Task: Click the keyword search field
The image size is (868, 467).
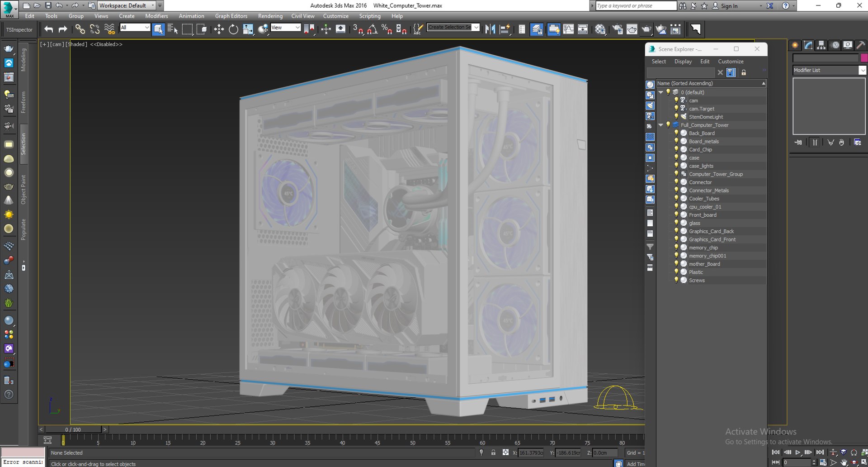Action: pos(636,5)
